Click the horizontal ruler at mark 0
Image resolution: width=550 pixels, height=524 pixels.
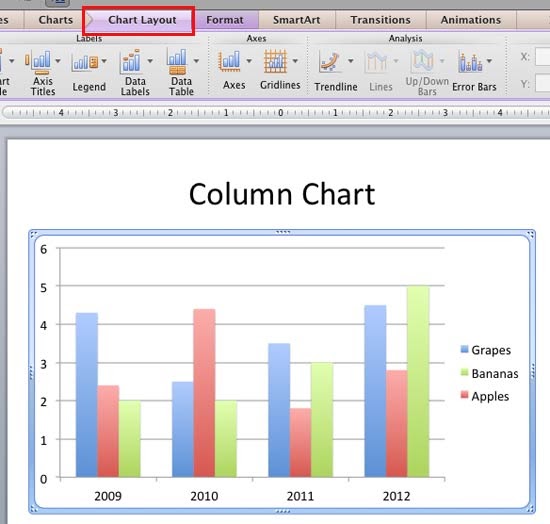pyautogui.click(x=281, y=113)
